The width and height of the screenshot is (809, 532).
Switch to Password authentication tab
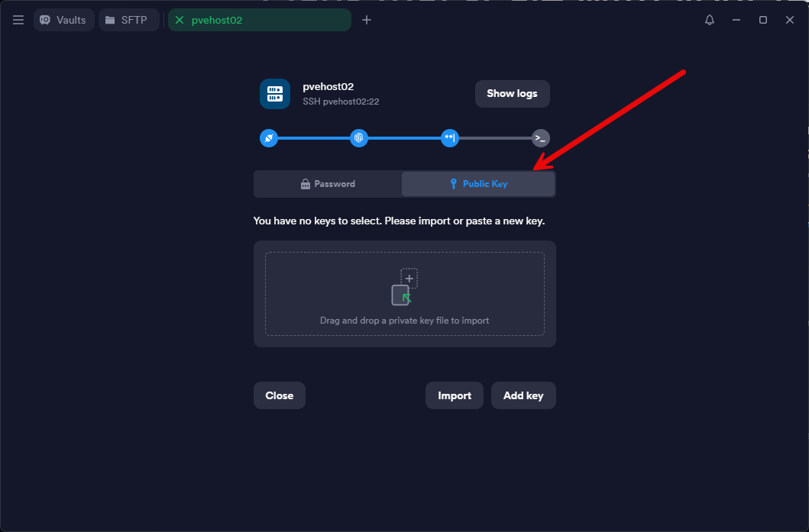[328, 184]
